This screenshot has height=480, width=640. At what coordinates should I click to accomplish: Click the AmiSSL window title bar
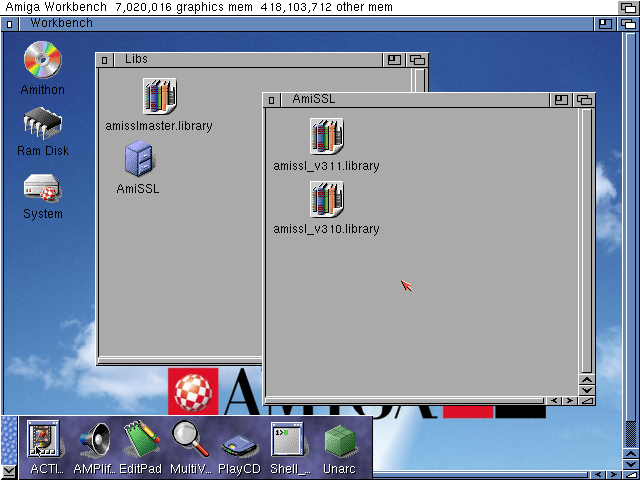(415, 100)
